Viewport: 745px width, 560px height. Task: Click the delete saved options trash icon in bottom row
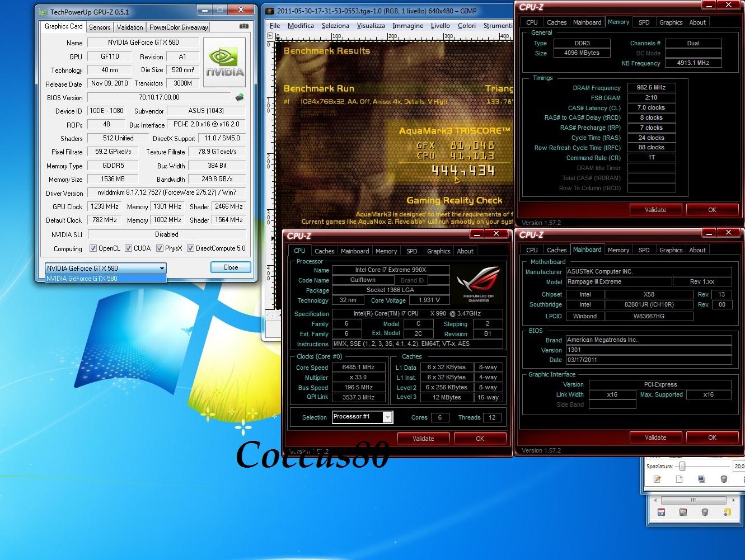point(705,512)
